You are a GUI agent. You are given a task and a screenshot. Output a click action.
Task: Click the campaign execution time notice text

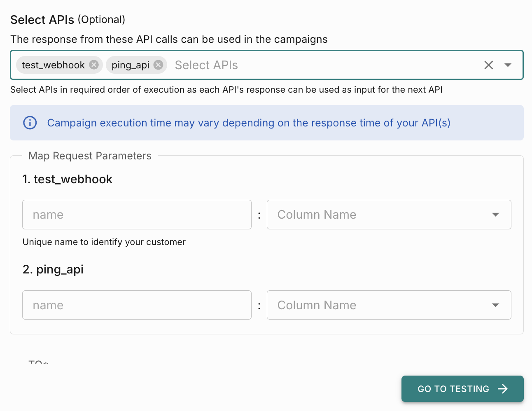coord(248,123)
